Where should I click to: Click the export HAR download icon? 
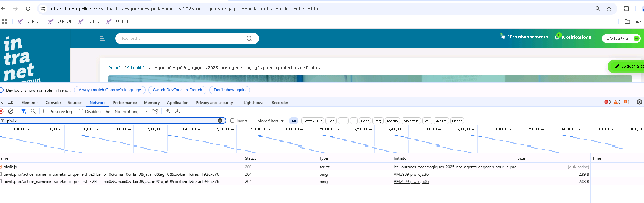point(177,111)
